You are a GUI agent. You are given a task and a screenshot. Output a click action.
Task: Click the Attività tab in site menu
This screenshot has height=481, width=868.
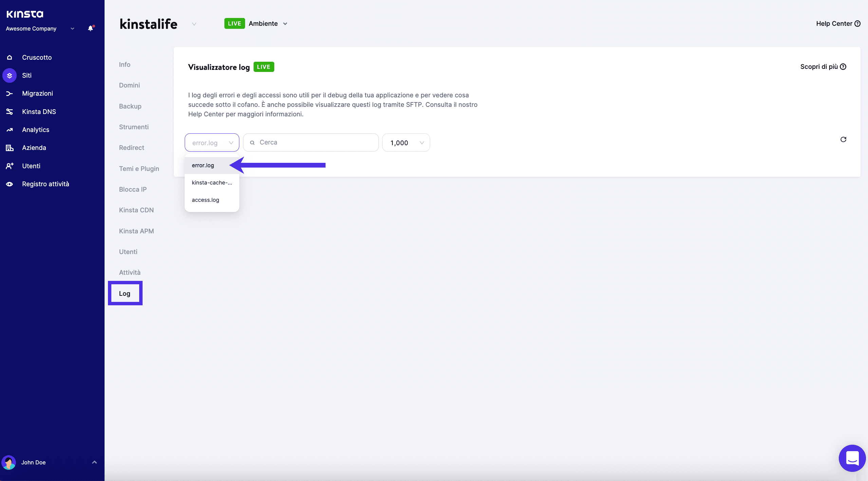pos(129,272)
